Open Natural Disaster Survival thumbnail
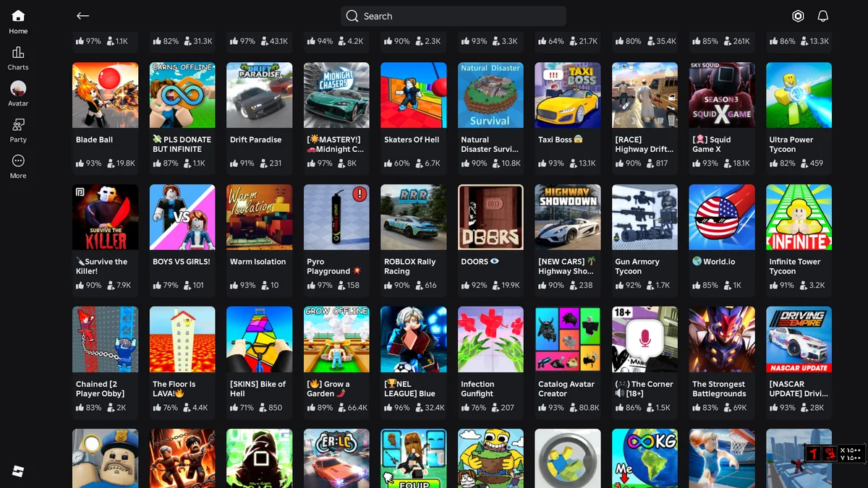Screen dimensions: 868x488 [490, 95]
